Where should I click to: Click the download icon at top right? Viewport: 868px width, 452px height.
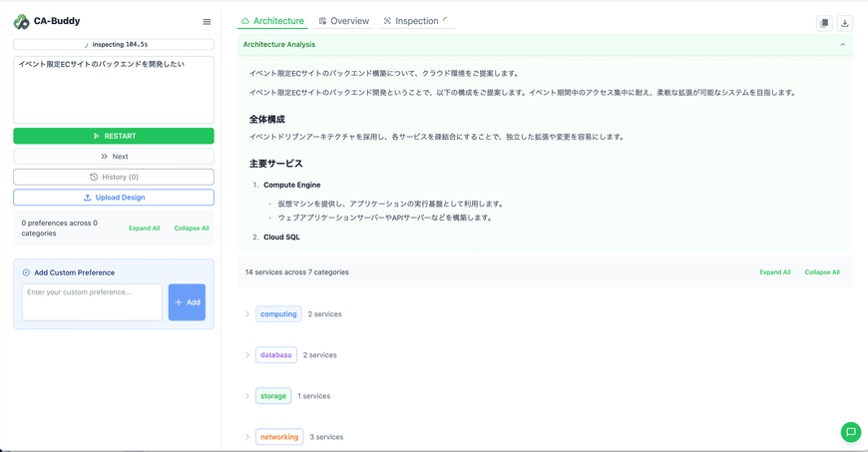pyautogui.click(x=844, y=23)
